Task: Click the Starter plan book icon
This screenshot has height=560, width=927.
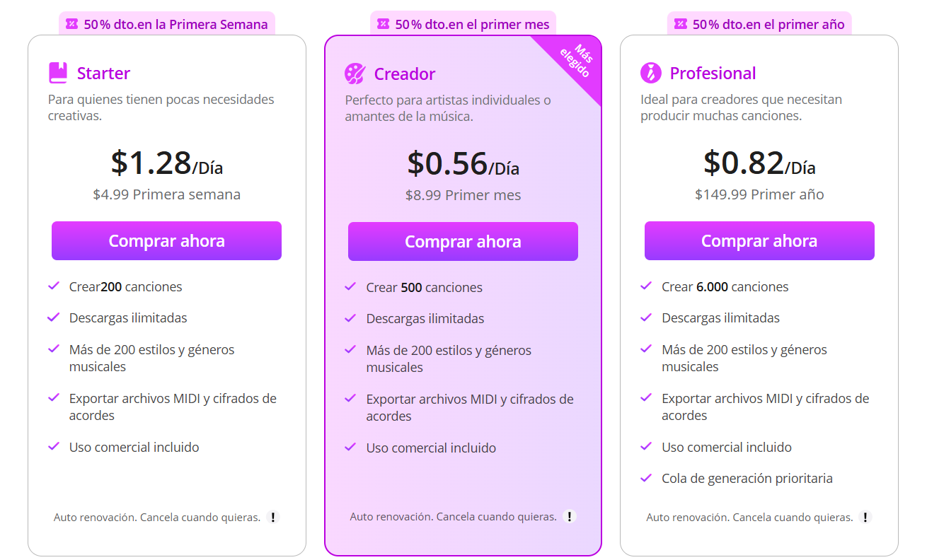Action: tap(58, 73)
